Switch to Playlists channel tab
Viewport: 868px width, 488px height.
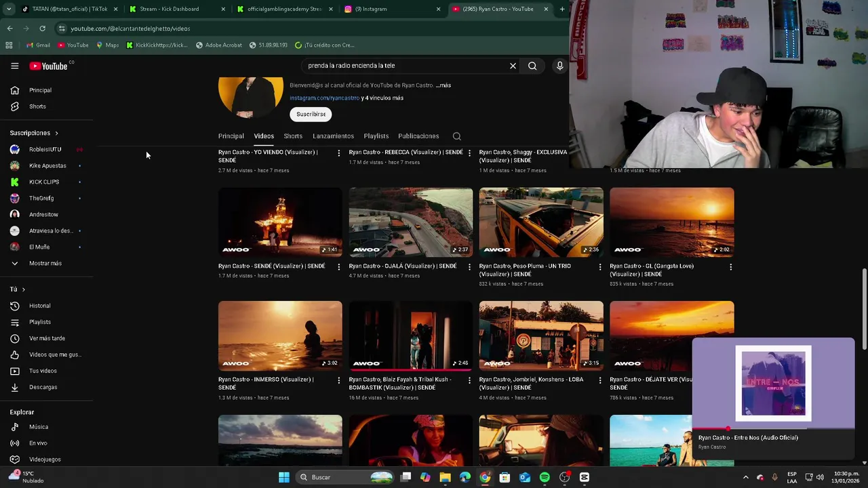tap(376, 136)
